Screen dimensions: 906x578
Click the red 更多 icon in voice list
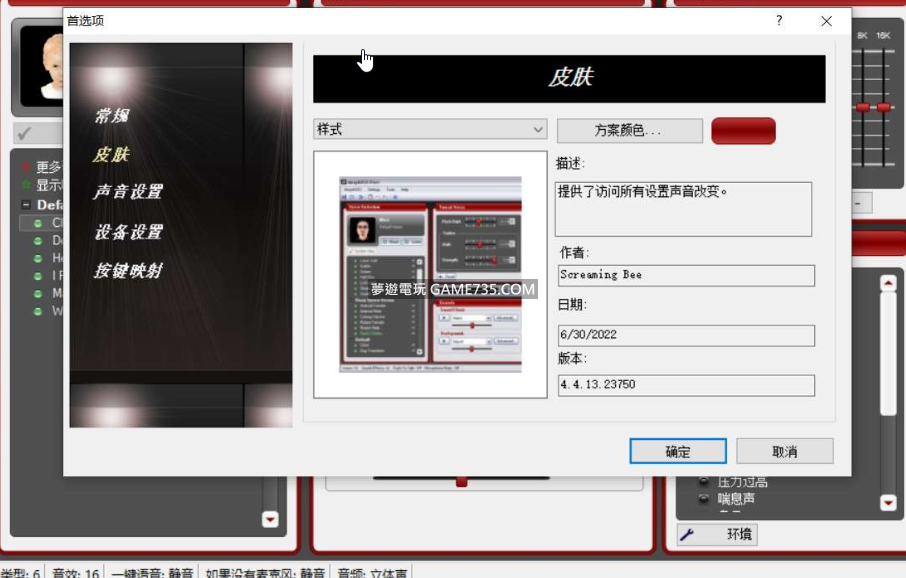(x=26, y=167)
